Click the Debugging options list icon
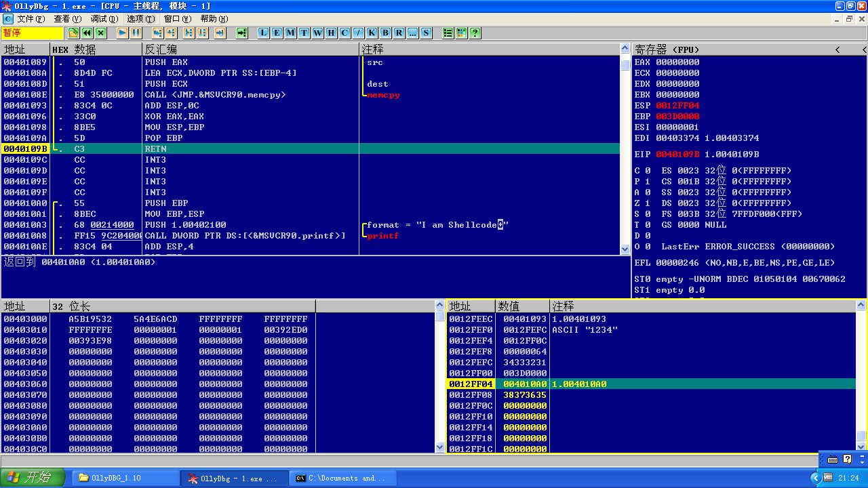Image resolution: width=868 pixels, height=488 pixels. (448, 33)
